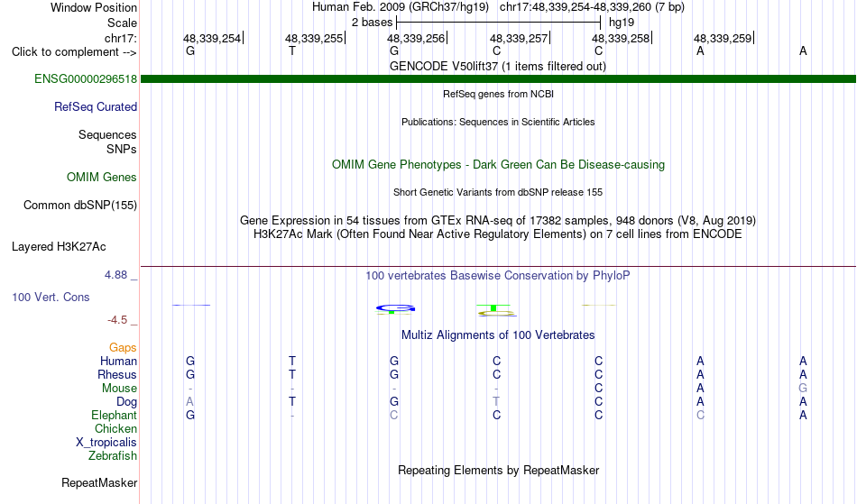Screen dimensions: 857x504
Task: Click the SNPs track label
Action: pyautogui.click(x=122, y=149)
